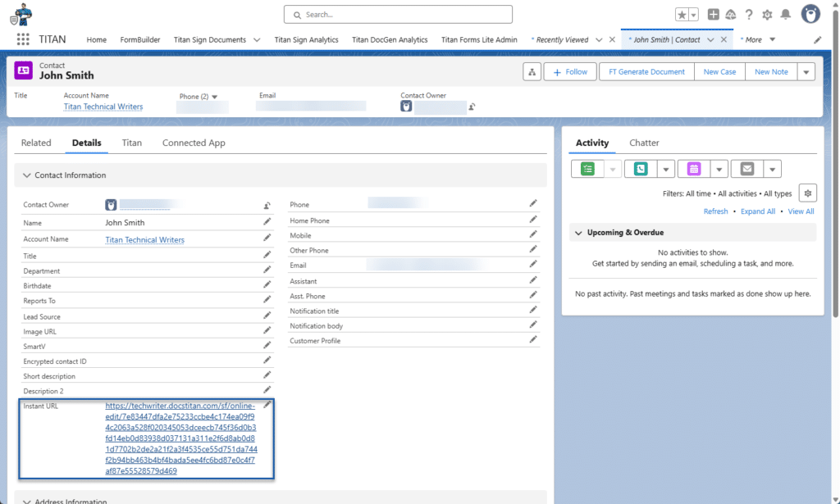Click the Help question mark icon
Image resolution: width=840 pixels, height=504 pixels.
coord(748,15)
